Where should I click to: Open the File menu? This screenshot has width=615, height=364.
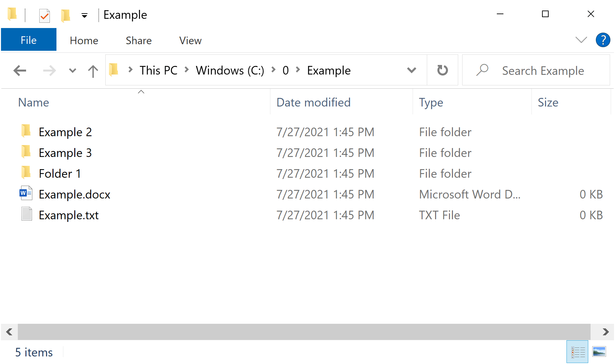(x=28, y=40)
